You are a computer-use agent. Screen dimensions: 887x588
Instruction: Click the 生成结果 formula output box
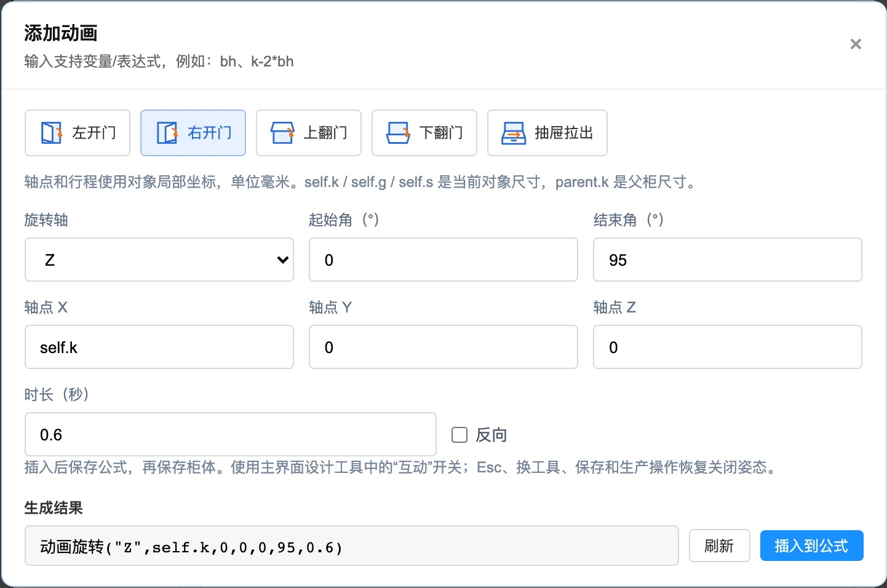coord(352,546)
